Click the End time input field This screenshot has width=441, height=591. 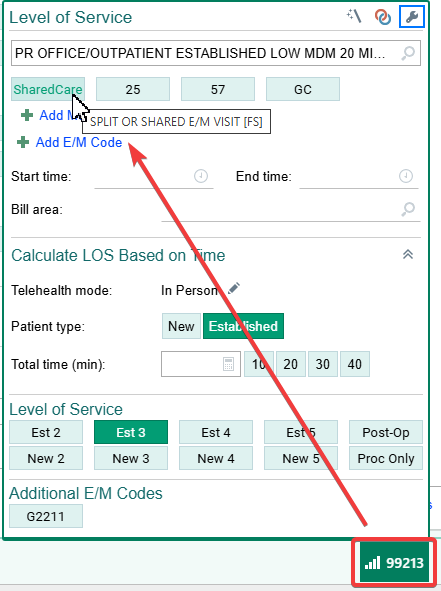pyautogui.click(x=359, y=176)
